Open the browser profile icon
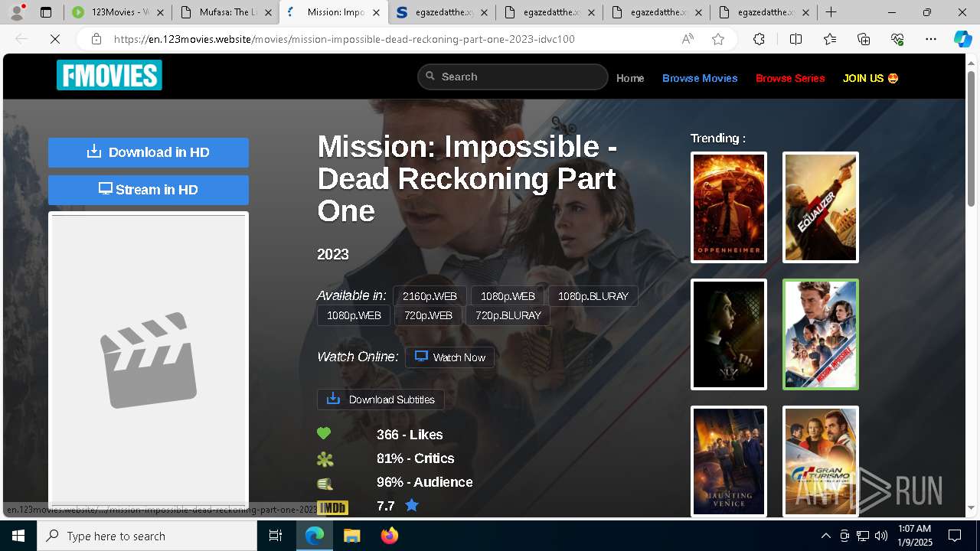 pos(17,12)
